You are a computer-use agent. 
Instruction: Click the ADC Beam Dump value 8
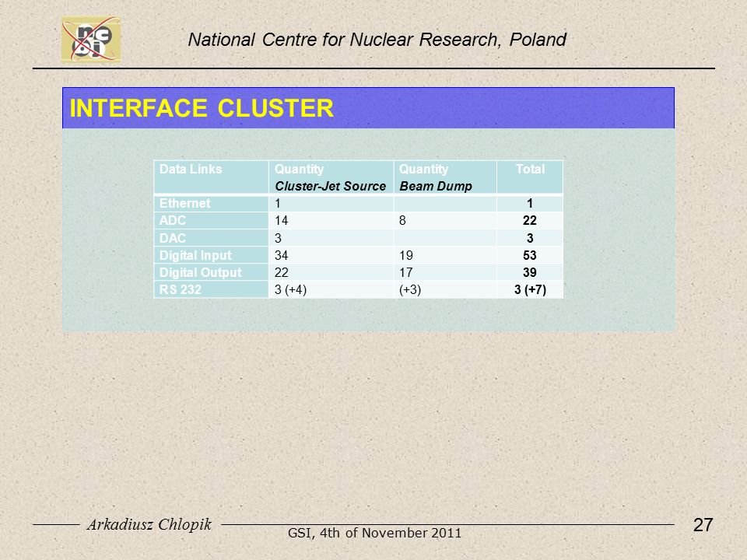click(x=402, y=220)
